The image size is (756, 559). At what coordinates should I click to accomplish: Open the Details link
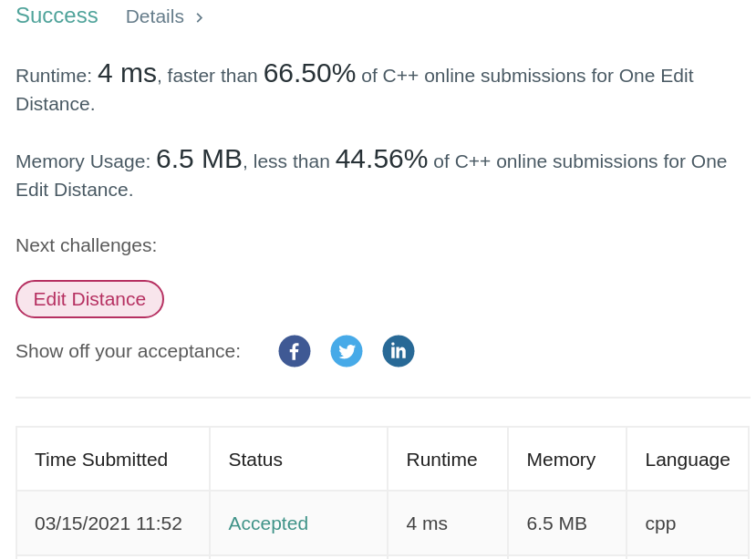coord(155,17)
